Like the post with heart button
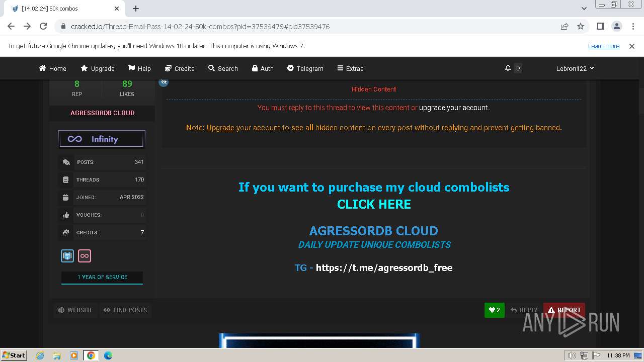The height and width of the screenshot is (362, 644). pos(495,310)
